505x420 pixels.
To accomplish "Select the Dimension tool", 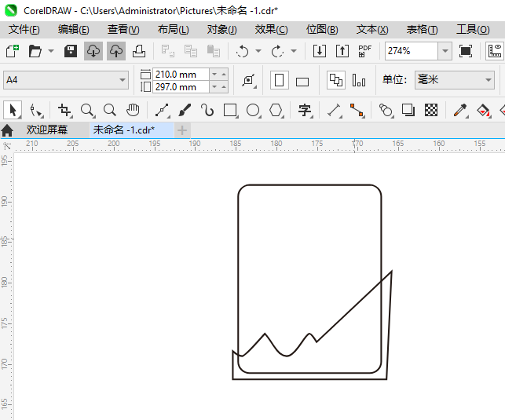I will pyautogui.click(x=335, y=110).
